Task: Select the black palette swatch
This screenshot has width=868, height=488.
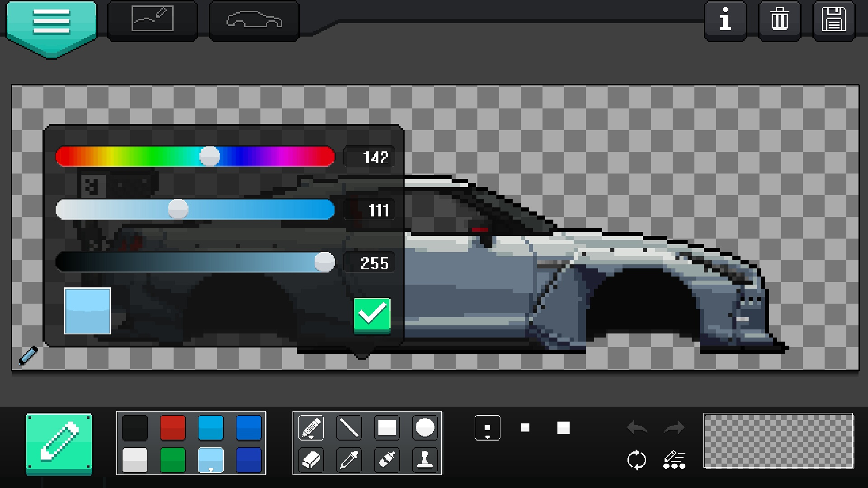Action: 135,427
